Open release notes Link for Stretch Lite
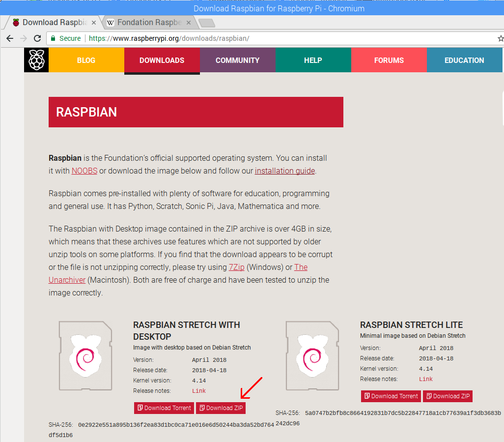Image resolution: width=504 pixels, height=442 pixels. point(425,379)
